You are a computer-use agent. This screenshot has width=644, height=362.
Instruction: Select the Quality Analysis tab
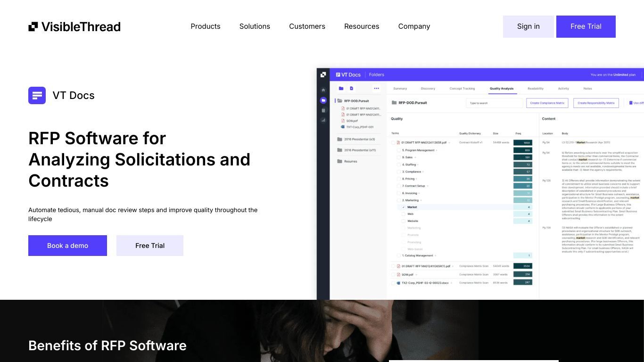[502, 89]
